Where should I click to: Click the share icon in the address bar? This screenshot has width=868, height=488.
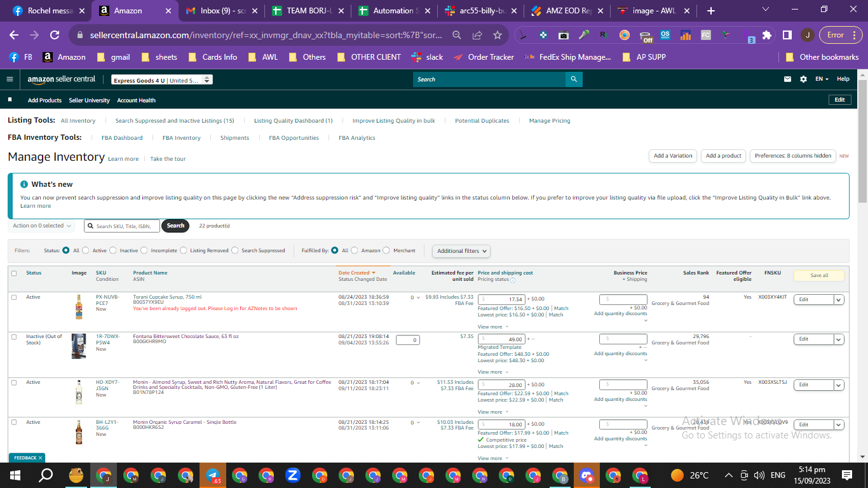pyautogui.click(x=477, y=35)
